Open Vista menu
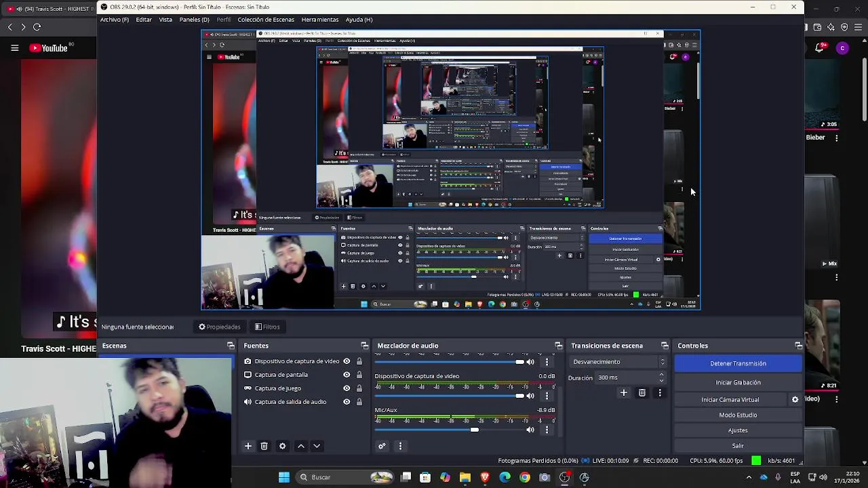Image resolution: width=868 pixels, height=488 pixels. [165, 20]
